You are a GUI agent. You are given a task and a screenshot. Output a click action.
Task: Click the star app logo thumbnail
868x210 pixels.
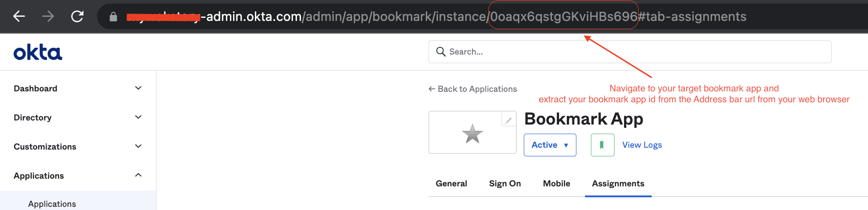coord(472,134)
